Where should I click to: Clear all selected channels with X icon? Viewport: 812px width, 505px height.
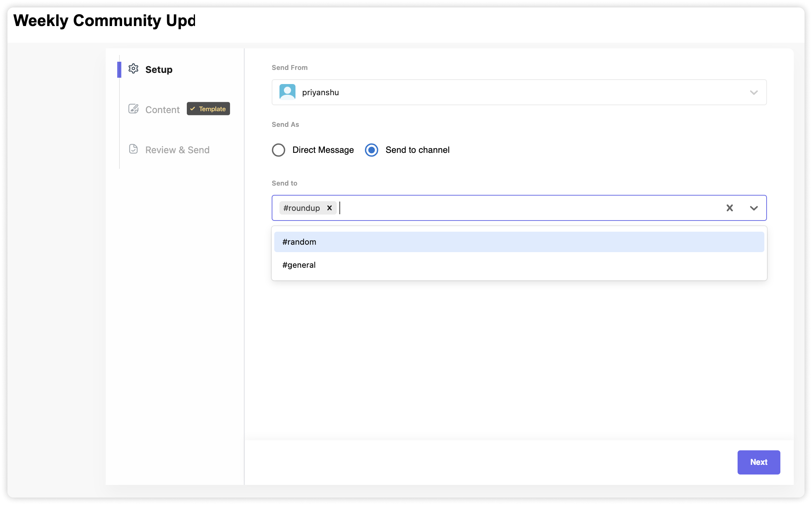click(729, 208)
